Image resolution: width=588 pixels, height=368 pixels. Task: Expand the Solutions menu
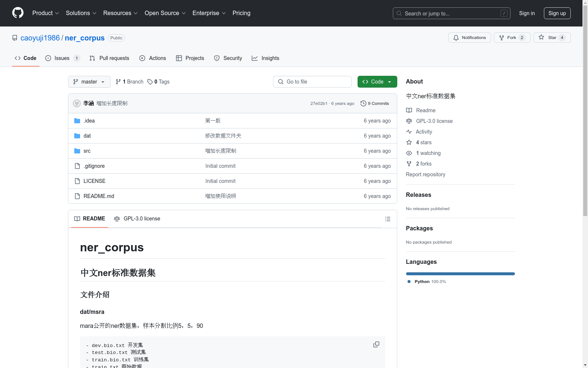(81, 13)
